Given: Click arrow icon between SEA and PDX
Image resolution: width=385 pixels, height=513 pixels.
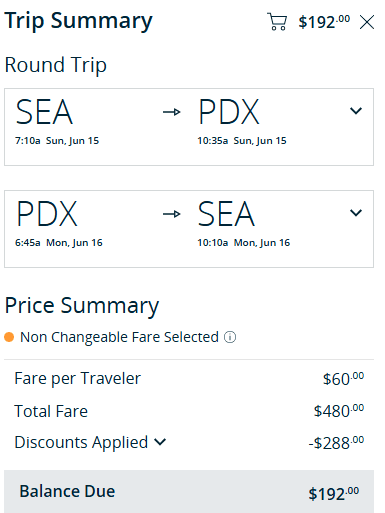Looking at the screenshot, I should [x=172, y=112].
